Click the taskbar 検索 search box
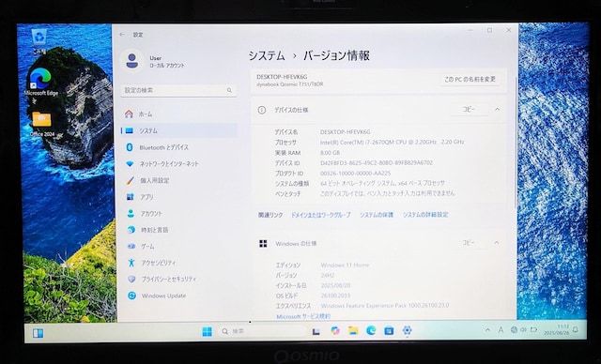Image resolution: width=601 pixels, height=364 pixels. pos(262,331)
